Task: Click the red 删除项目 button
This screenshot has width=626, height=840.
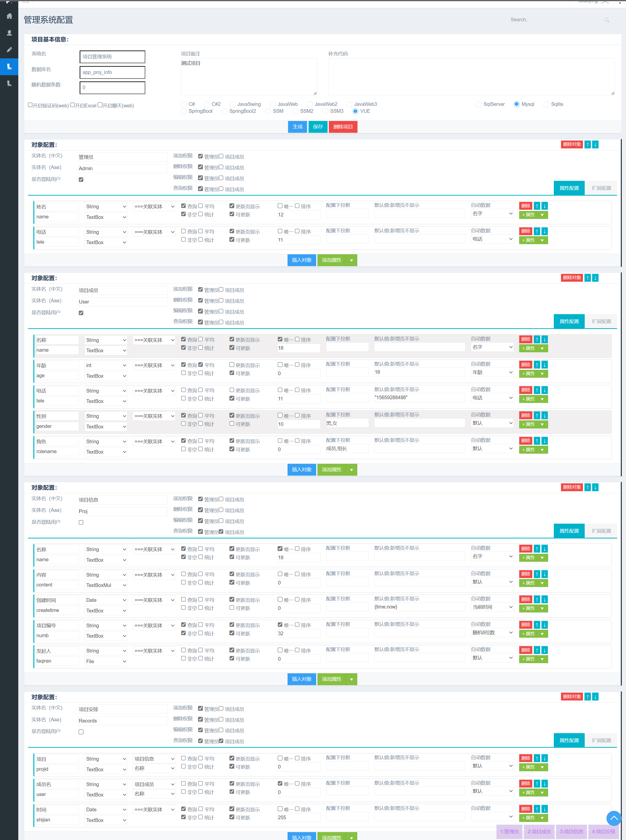Action: [x=343, y=127]
